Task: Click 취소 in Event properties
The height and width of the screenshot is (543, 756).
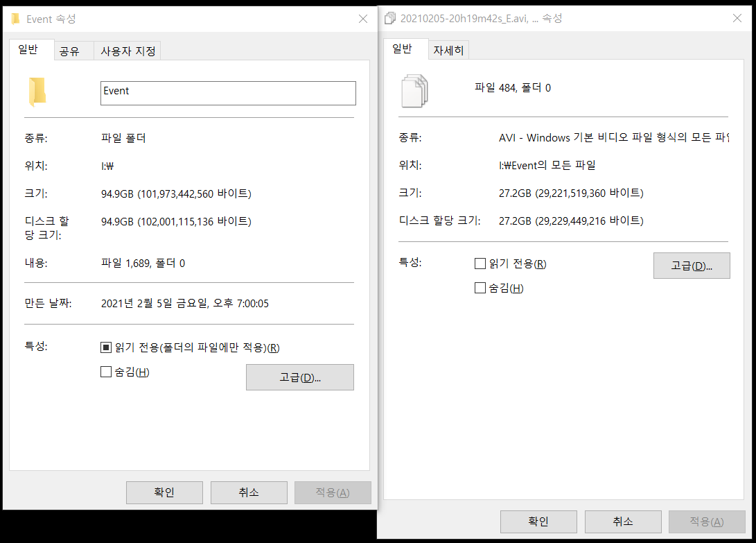Action: click(249, 492)
